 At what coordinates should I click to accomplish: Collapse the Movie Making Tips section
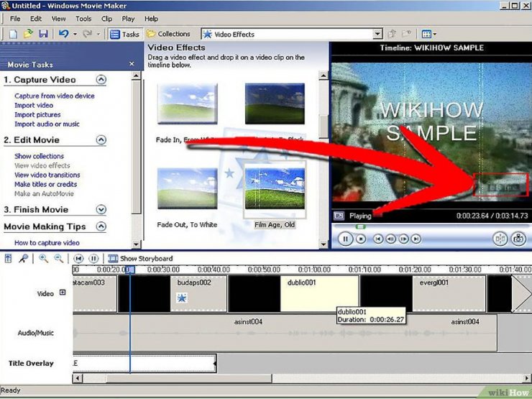(101, 226)
